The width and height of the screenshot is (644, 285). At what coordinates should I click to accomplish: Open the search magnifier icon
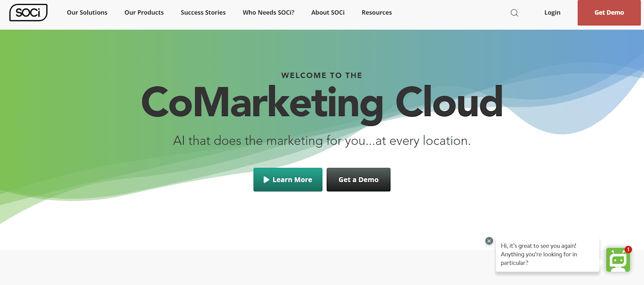pos(514,13)
